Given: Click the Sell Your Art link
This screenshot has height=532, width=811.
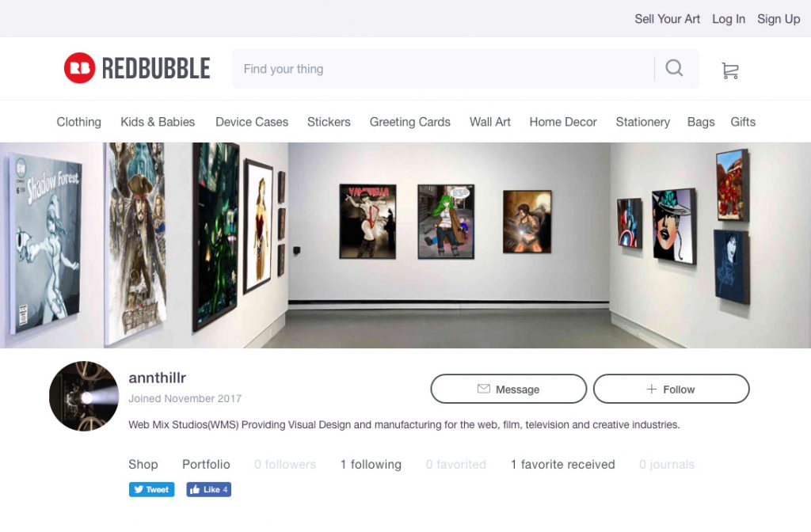Looking at the screenshot, I should 667,19.
